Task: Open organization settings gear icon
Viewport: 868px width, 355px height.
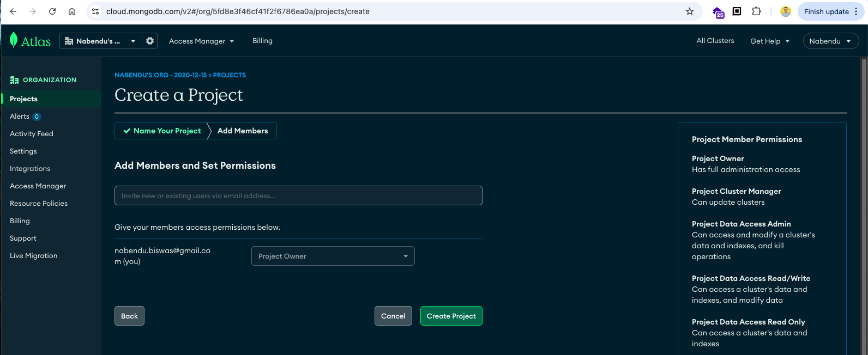Action: click(x=150, y=41)
